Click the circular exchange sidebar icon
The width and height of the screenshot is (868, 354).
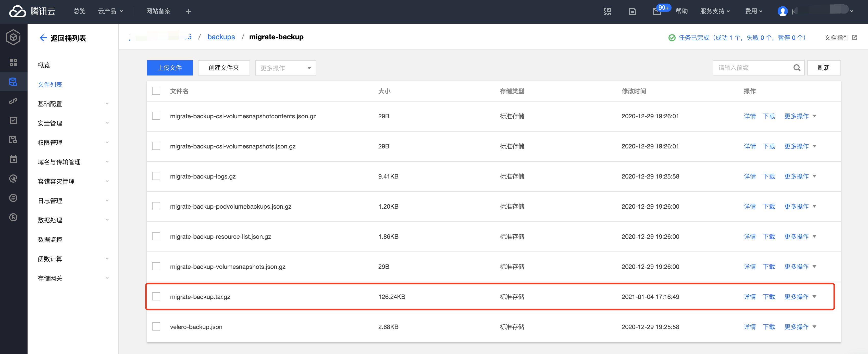click(13, 198)
